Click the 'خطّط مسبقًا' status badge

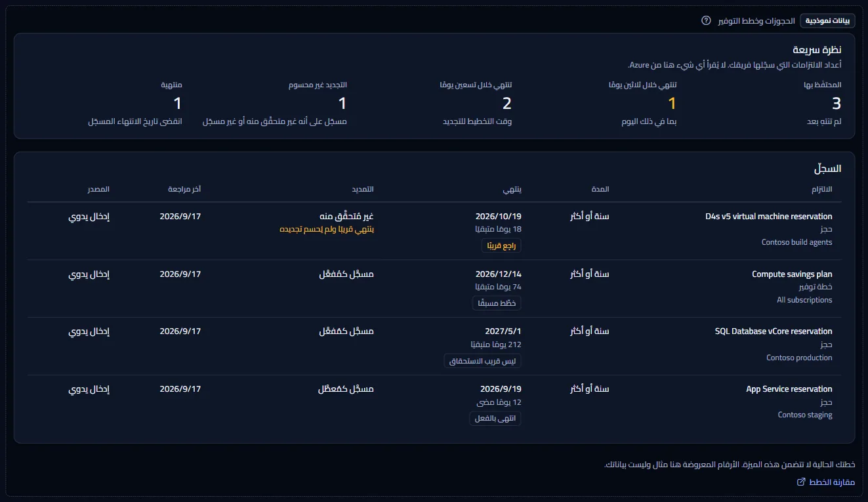497,303
